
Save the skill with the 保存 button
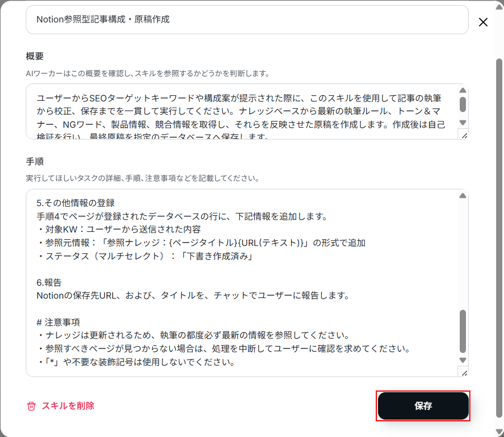[423, 406]
